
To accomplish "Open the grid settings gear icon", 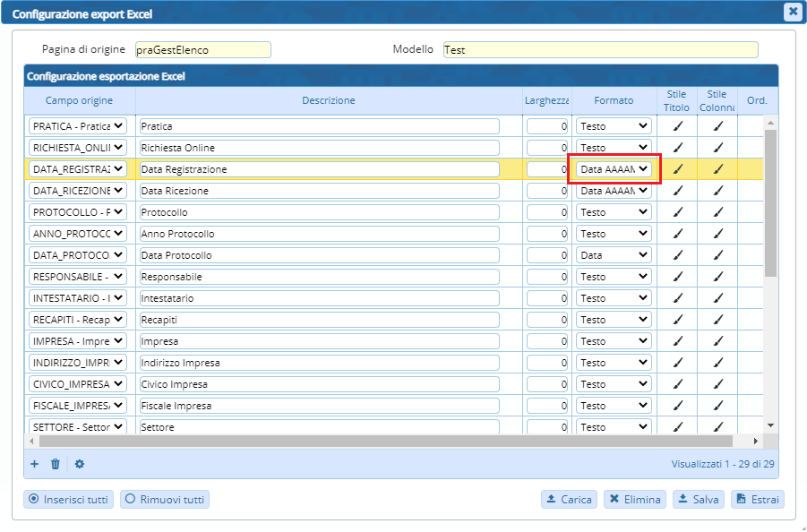I will 80,464.
